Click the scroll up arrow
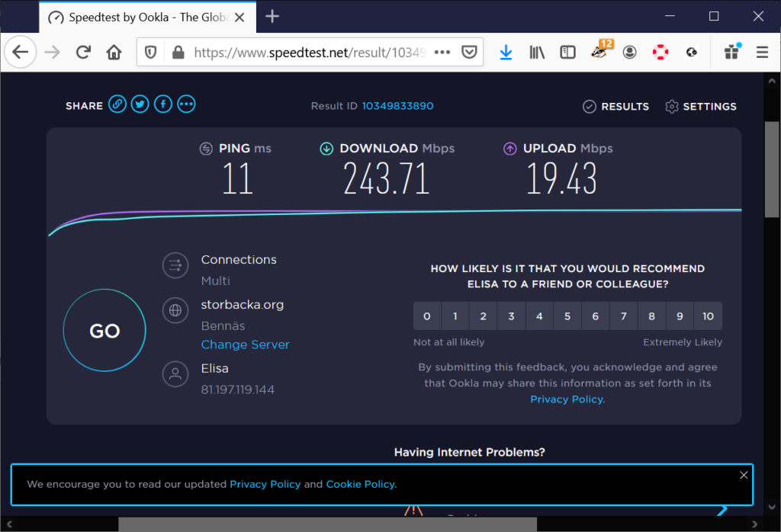Viewport: 781px width, 532px height. tap(772, 81)
